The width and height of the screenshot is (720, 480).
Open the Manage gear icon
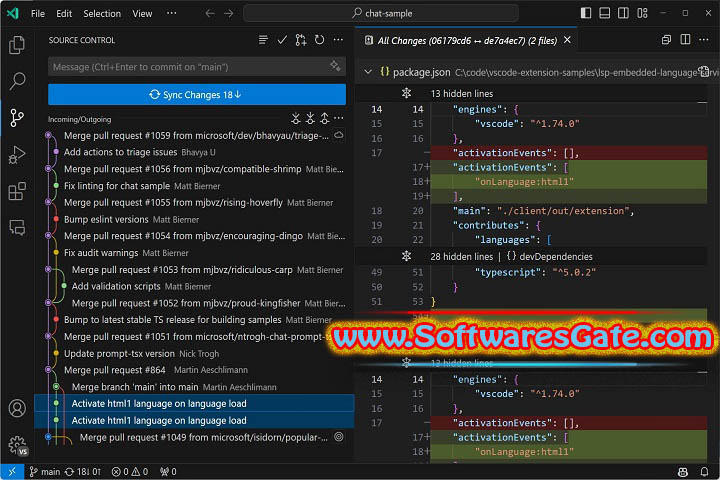point(17,445)
